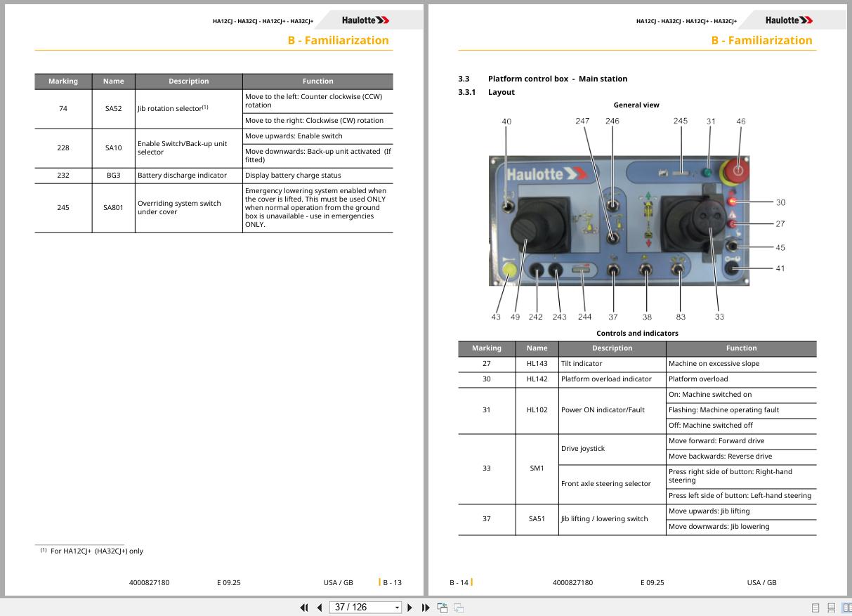
Task: Click the SA801 row name cell
Action: (113, 208)
